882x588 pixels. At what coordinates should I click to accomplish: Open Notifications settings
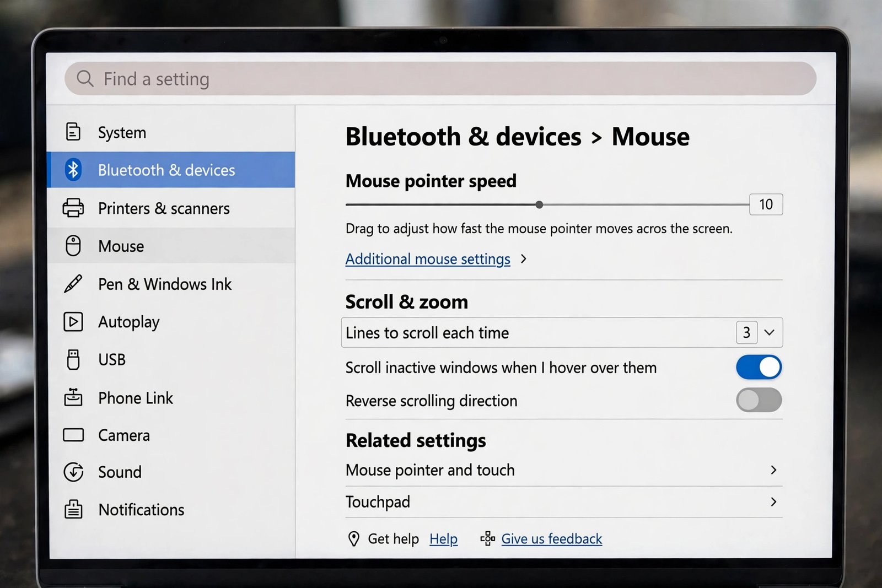(x=171, y=509)
